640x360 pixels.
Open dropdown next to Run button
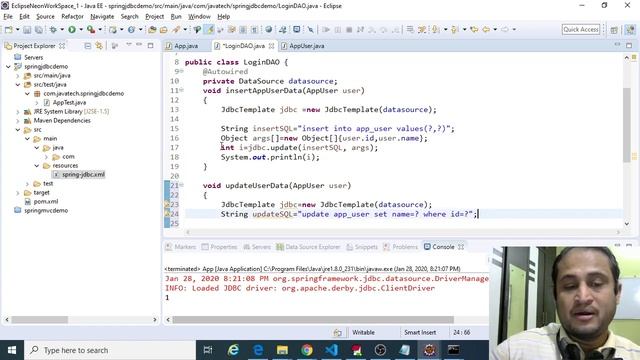pos(81,30)
